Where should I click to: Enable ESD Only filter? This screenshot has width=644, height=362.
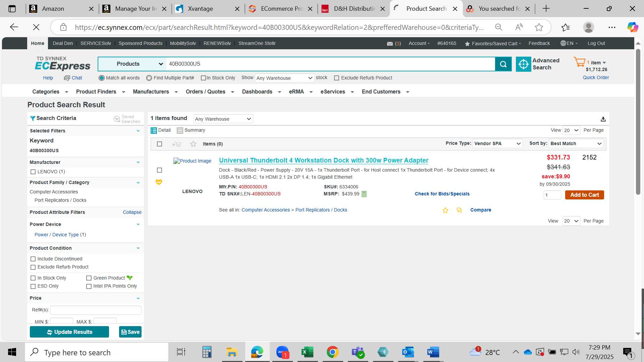pos(33,287)
